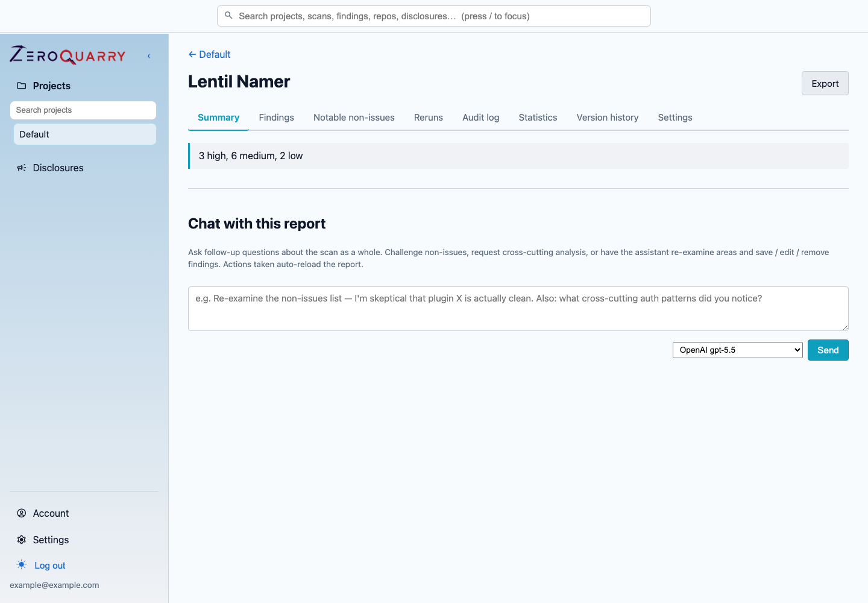This screenshot has width=868, height=603.
Task: Click the Projects folder icon
Action: point(22,86)
